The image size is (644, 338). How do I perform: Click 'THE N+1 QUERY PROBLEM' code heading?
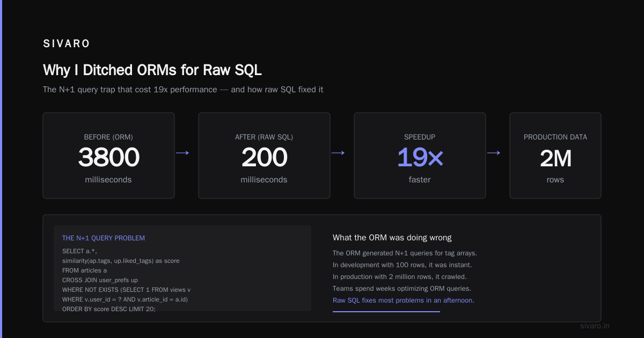coord(104,238)
